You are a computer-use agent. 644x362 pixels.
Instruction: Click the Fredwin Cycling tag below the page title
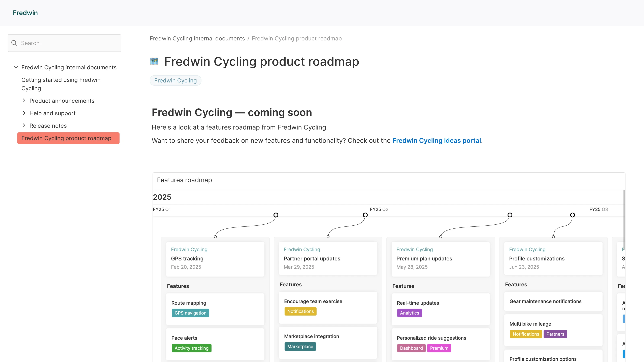175,80
